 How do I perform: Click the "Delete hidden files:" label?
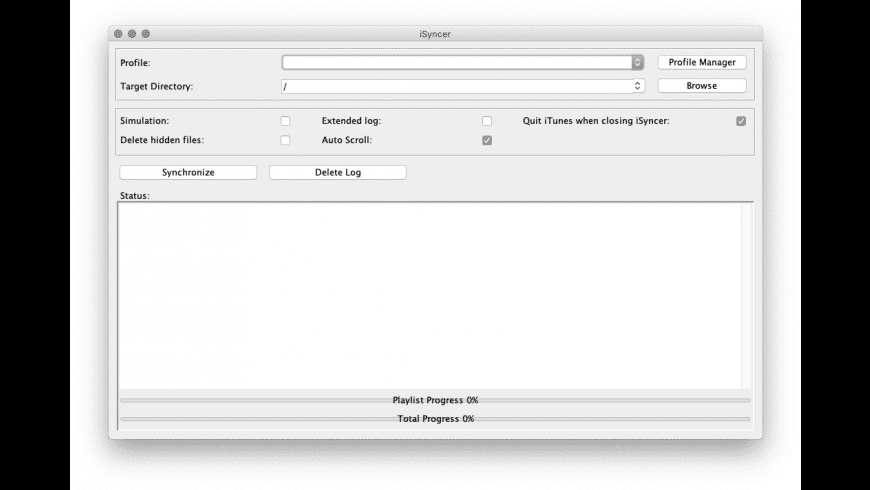click(162, 140)
